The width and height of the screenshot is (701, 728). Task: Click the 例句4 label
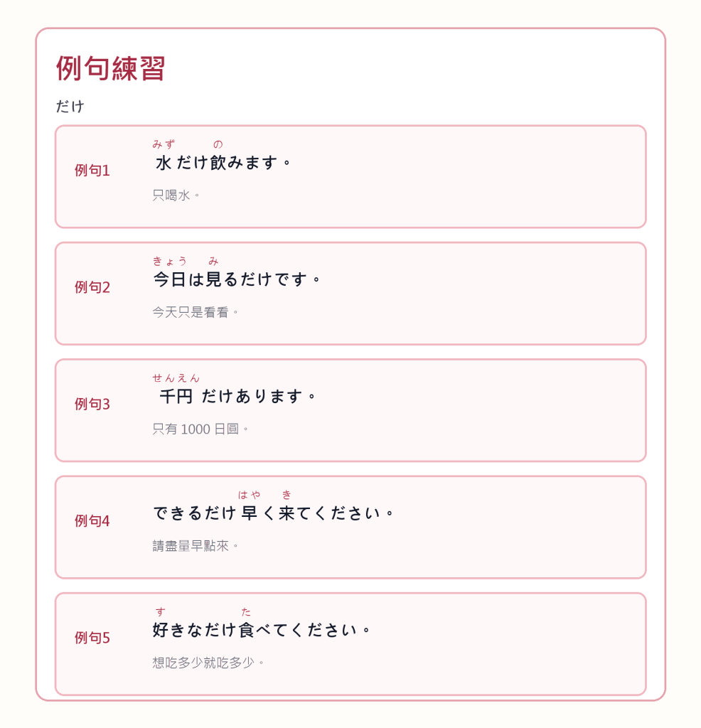click(92, 521)
